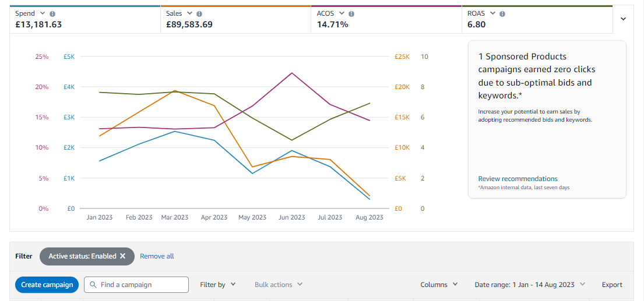Screen dimensions: 644x301
Task: Remove the Active status: Enabled filter
Action: tap(122, 256)
